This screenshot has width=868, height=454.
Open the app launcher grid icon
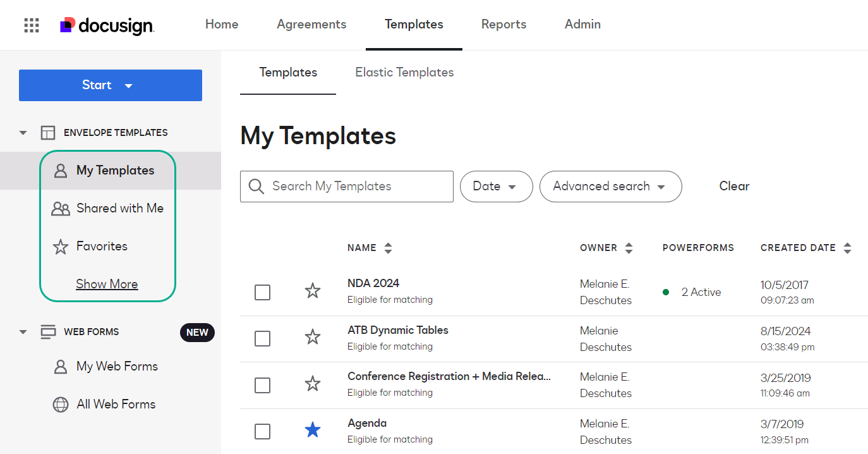[32, 25]
